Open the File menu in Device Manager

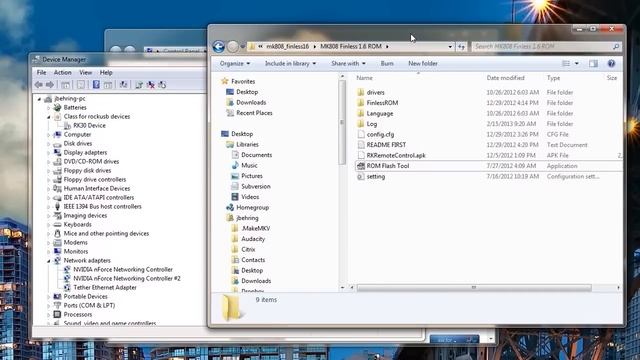coord(42,73)
